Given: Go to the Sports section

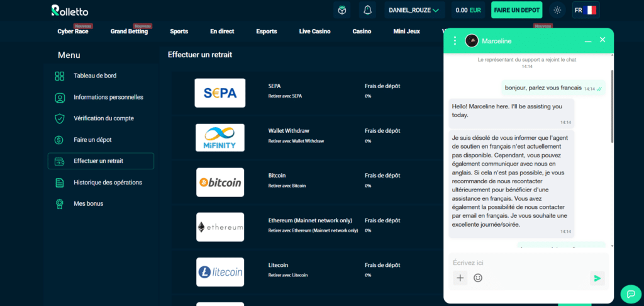Looking at the screenshot, I should click(x=179, y=31).
